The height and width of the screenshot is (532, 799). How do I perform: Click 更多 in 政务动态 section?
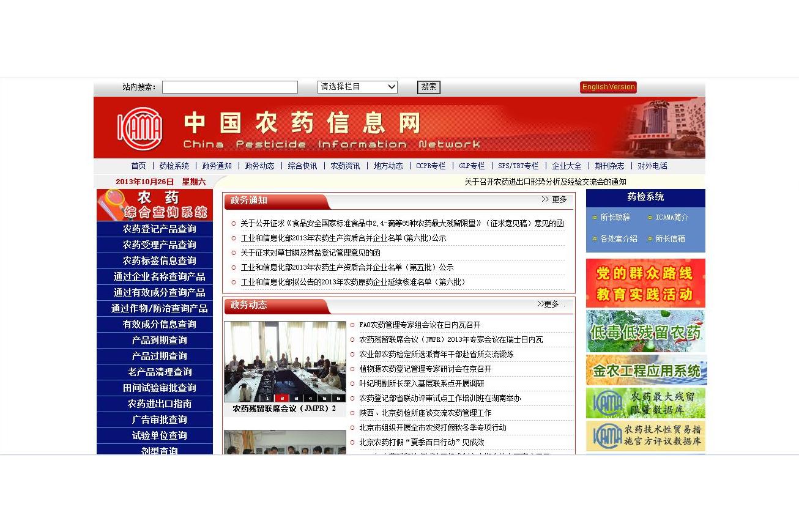coord(548,304)
